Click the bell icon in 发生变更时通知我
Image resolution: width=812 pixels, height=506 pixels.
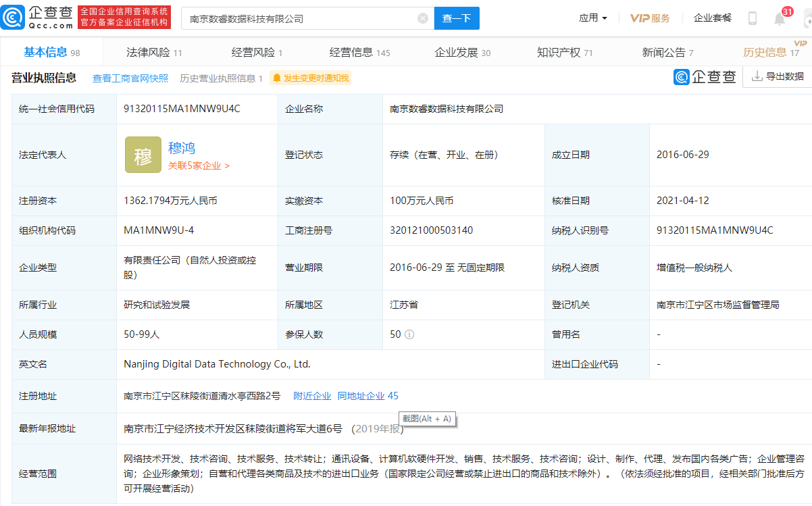pos(277,78)
